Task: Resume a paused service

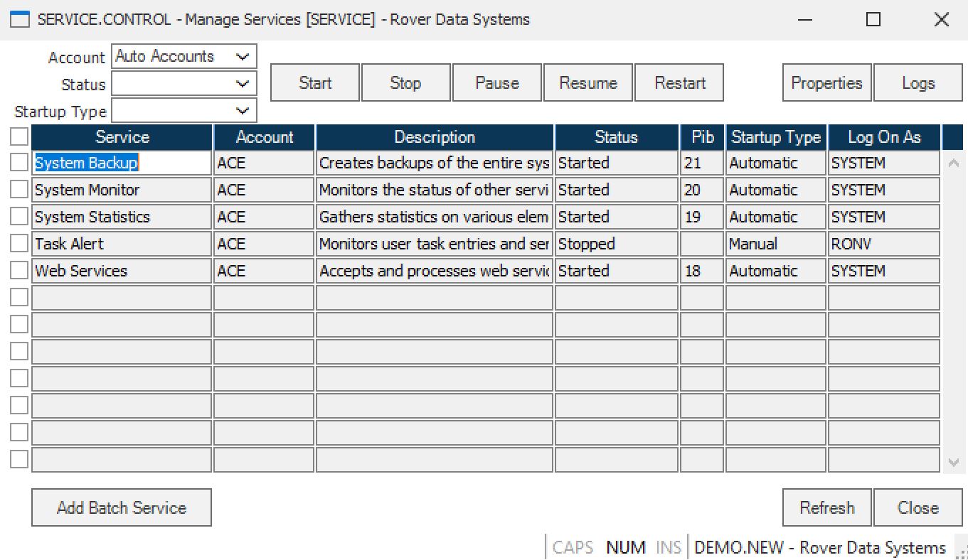Action: coord(587,82)
